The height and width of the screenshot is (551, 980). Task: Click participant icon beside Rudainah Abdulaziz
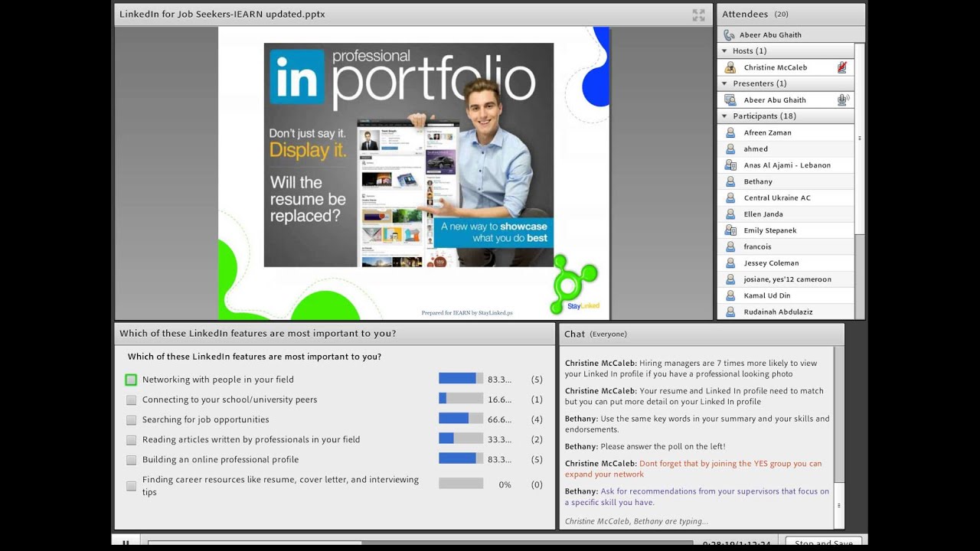tap(730, 311)
